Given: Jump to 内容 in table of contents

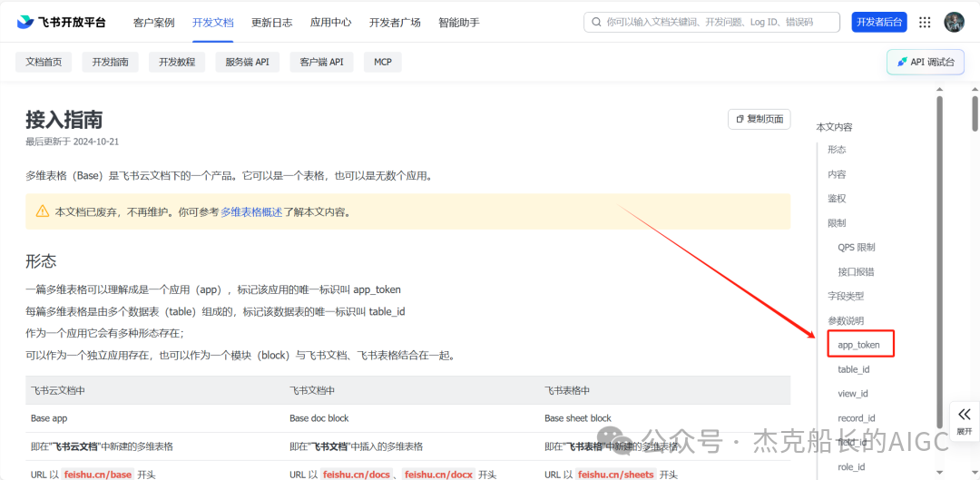Looking at the screenshot, I should pos(837,174).
